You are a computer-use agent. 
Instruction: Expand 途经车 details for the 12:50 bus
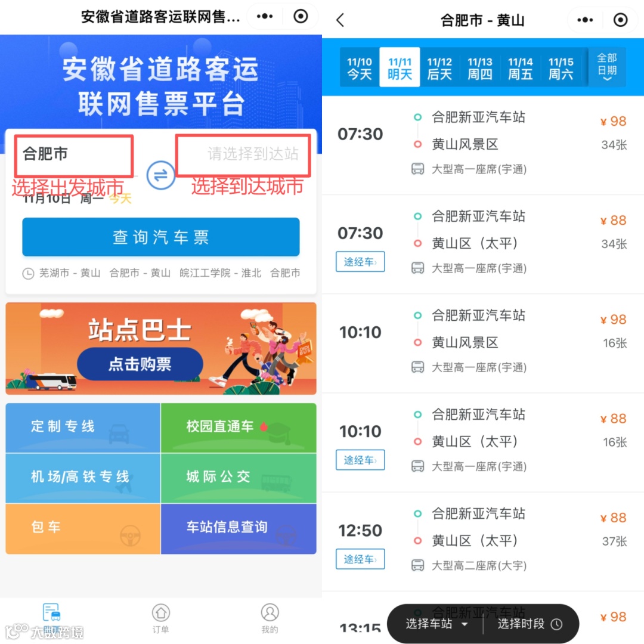tap(360, 559)
